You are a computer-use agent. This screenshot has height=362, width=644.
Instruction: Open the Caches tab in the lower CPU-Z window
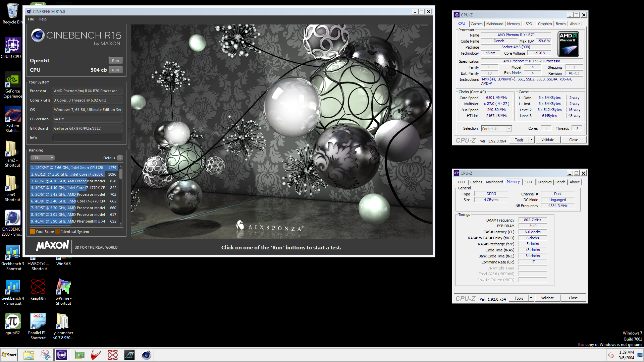pos(476,182)
